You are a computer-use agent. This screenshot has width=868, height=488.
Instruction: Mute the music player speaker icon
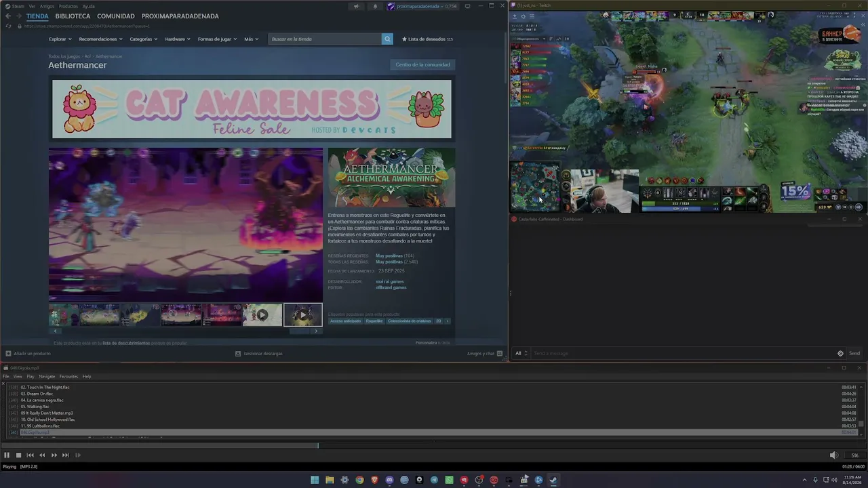(x=833, y=455)
